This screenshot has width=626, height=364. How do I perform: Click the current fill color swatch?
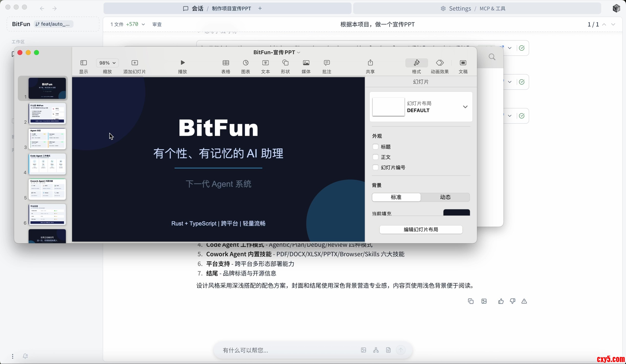click(456, 213)
